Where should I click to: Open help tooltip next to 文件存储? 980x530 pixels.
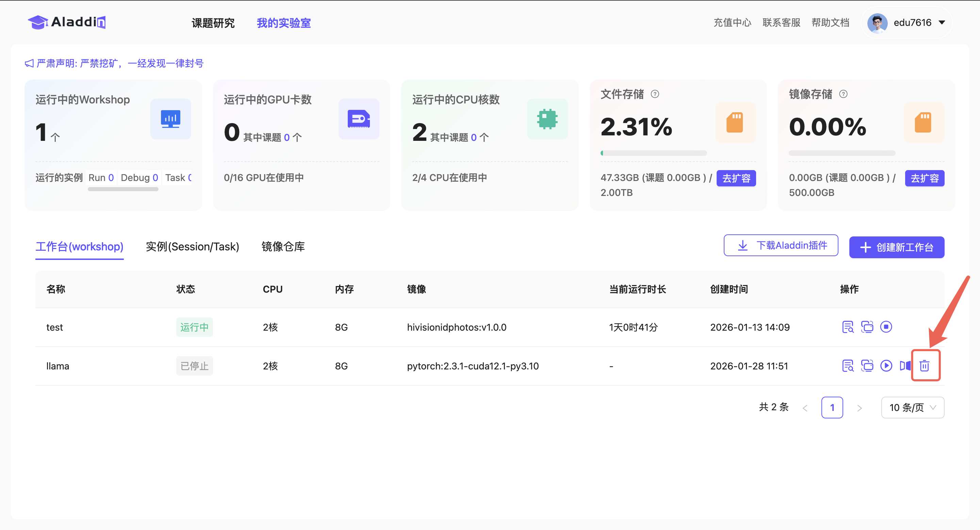[x=655, y=94]
